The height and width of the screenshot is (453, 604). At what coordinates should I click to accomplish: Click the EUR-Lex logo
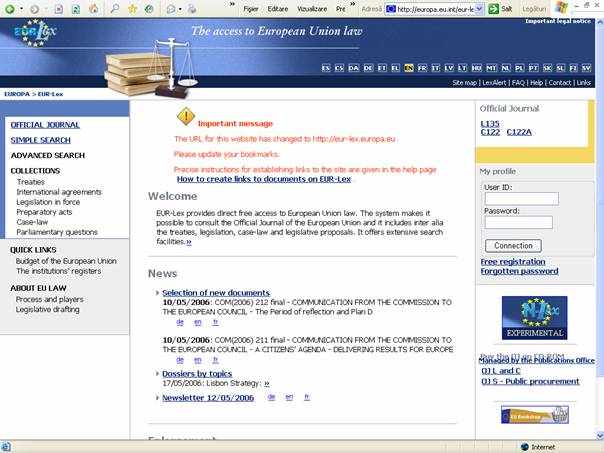pyautogui.click(x=35, y=32)
